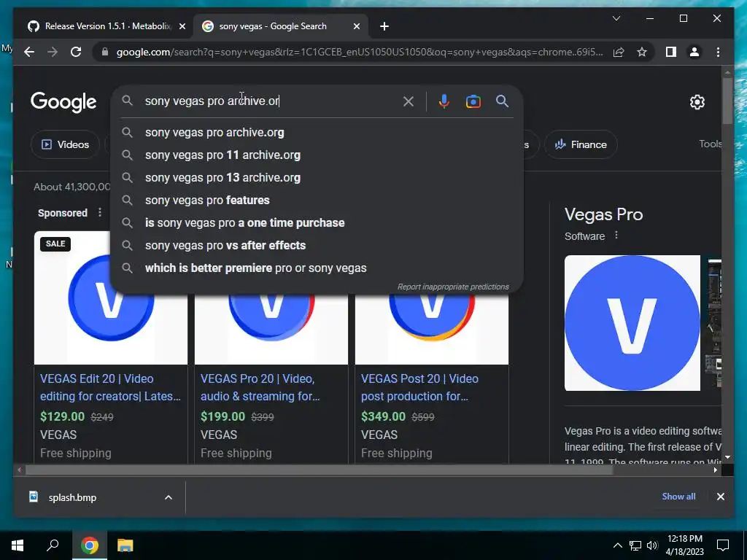Open a new tab with the plus button
This screenshot has height=560, width=747.
click(384, 26)
